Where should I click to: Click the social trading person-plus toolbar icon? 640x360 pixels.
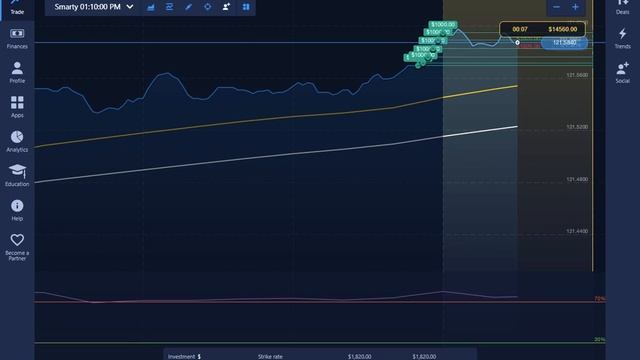point(226,7)
